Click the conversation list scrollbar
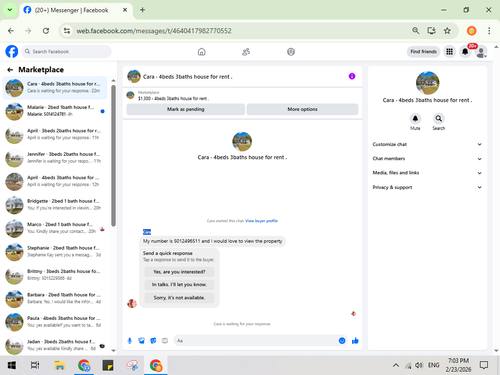The width and height of the screenshot is (500, 375). 113,156
